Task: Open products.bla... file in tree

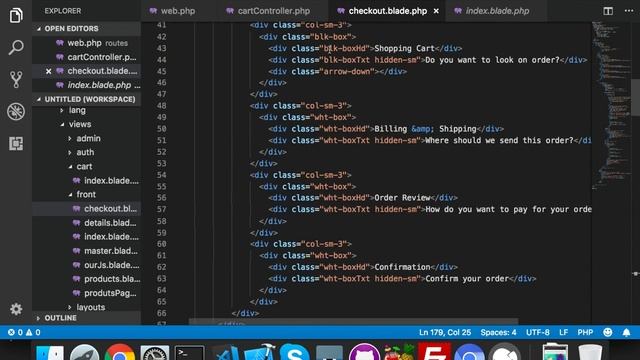Action: coord(87,279)
